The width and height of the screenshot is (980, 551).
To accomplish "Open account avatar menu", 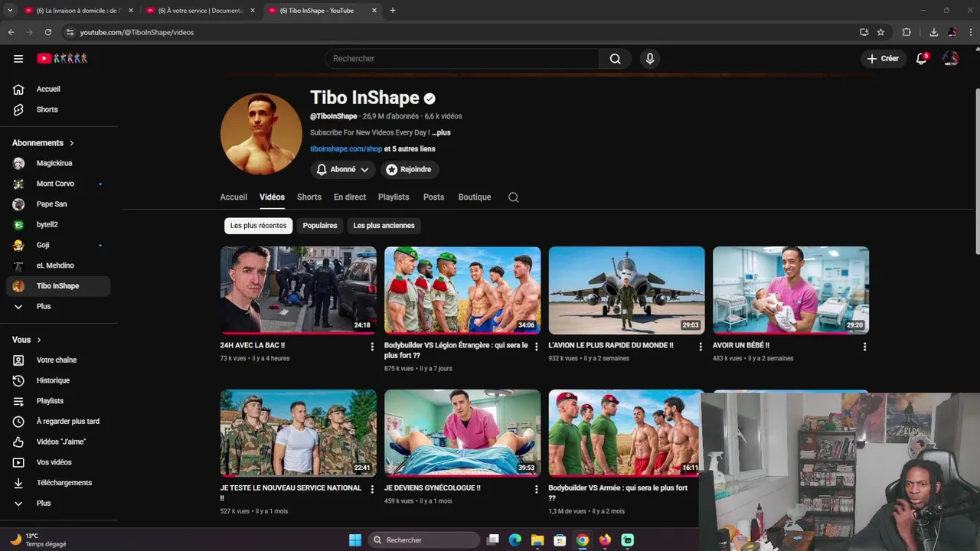I will tap(951, 59).
